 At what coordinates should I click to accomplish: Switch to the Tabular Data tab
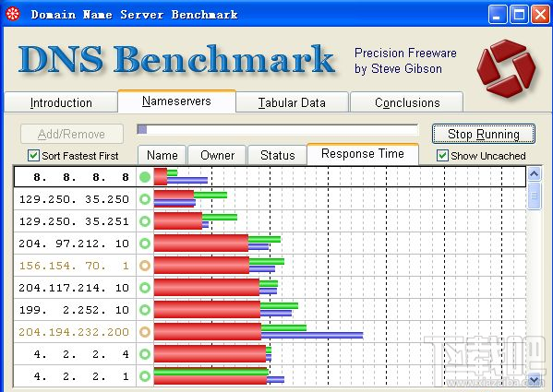pyautogui.click(x=292, y=102)
